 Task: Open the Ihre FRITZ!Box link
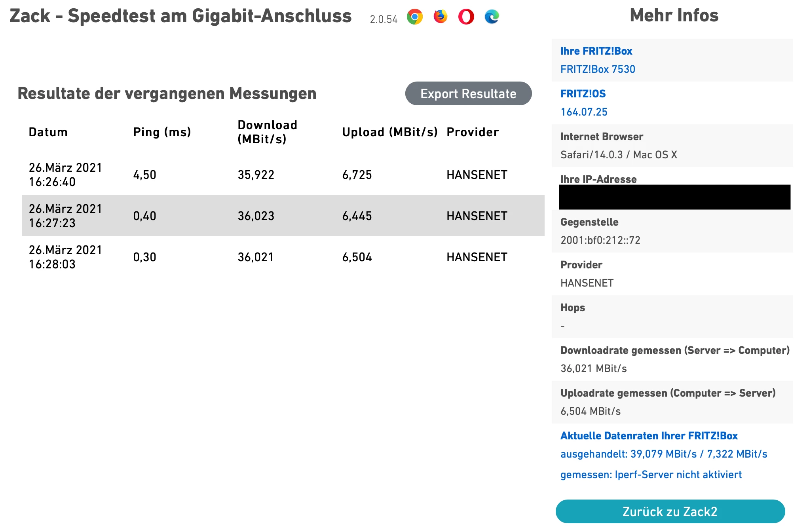click(x=596, y=51)
